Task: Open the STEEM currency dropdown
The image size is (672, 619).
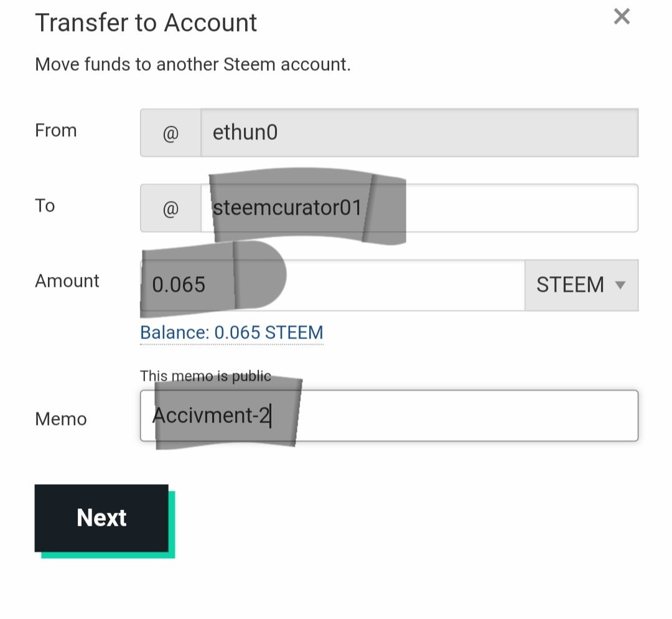Action: point(580,285)
